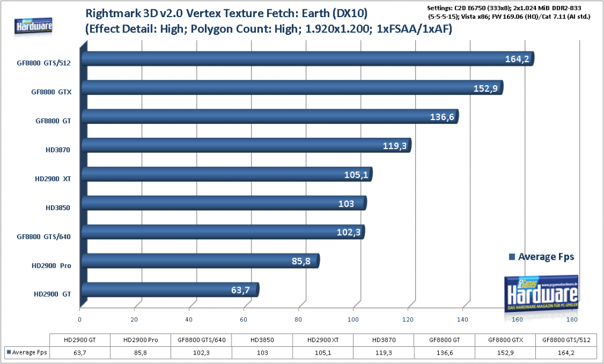Click the x-axis value 180
The width and height of the screenshot is (604, 364).
[573, 320]
